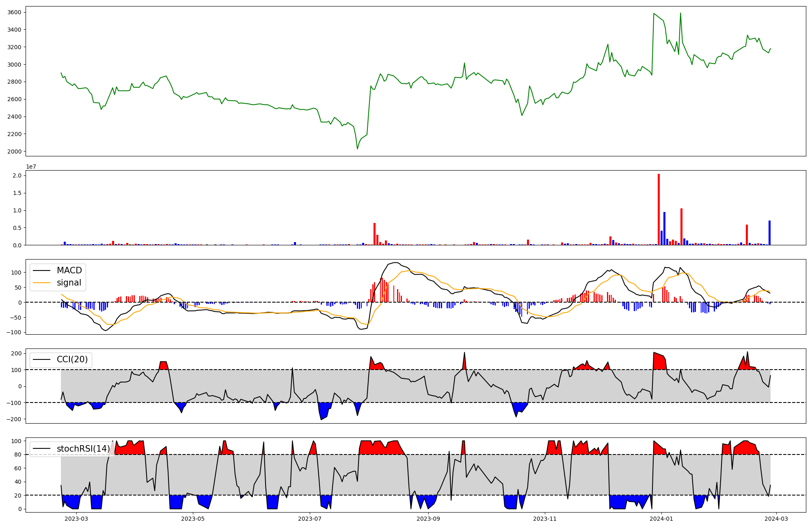The width and height of the screenshot is (812, 528).
Task: Click the 1e7 volume scale label
Action: coord(31,167)
